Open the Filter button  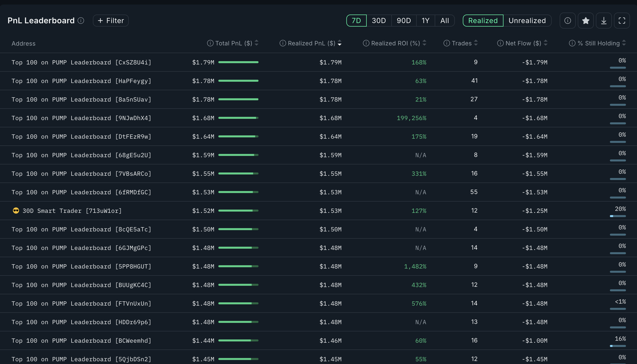(x=111, y=21)
